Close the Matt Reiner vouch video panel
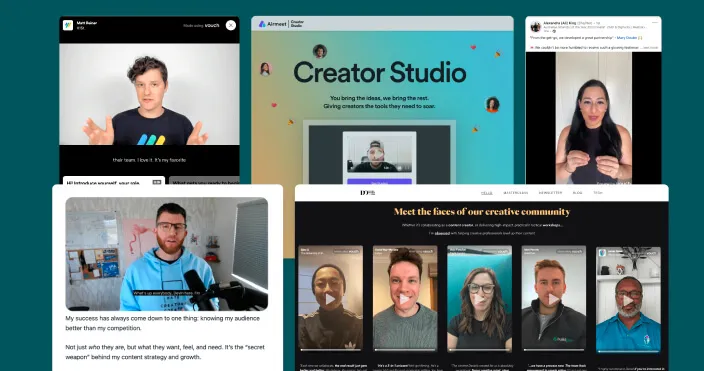The width and height of the screenshot is (704, 371). point(231,25)
